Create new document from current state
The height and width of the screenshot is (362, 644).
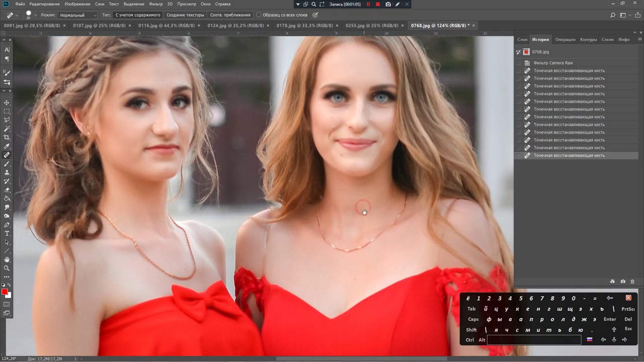click(x=612, y=282)
